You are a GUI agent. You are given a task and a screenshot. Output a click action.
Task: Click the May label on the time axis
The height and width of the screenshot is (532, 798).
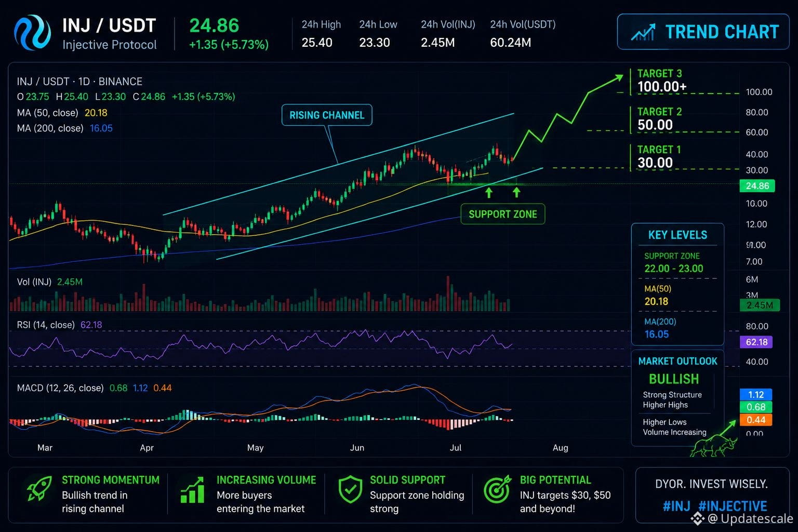point(255,447)
